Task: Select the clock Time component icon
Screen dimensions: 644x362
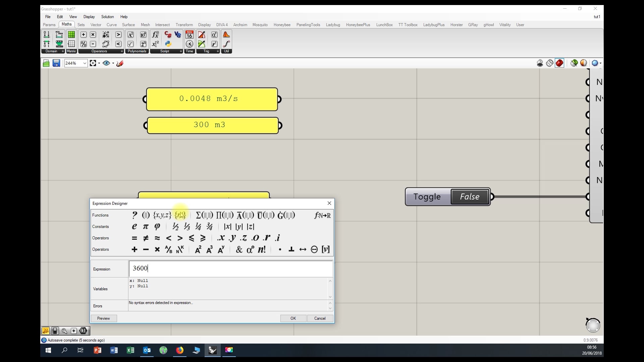Action: 190,44
